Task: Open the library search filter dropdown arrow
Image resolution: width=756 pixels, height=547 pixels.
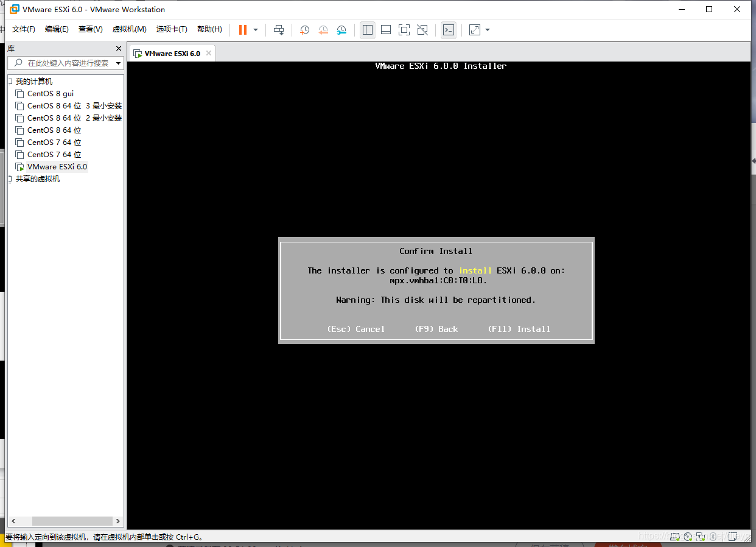Action: [118, 63]
